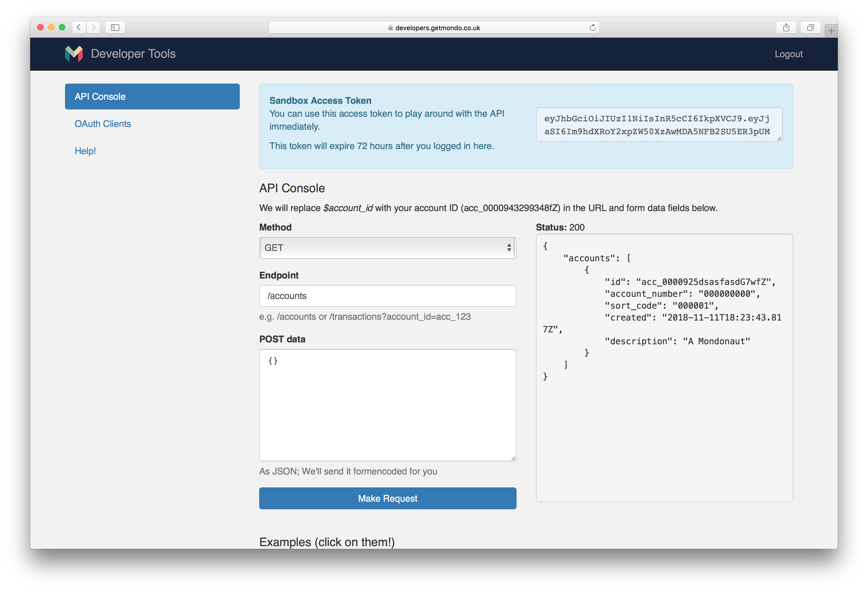The height and width of the screenshot is (592, 868).
Task: Expand the Method GET dropdown
Action: 387,248
